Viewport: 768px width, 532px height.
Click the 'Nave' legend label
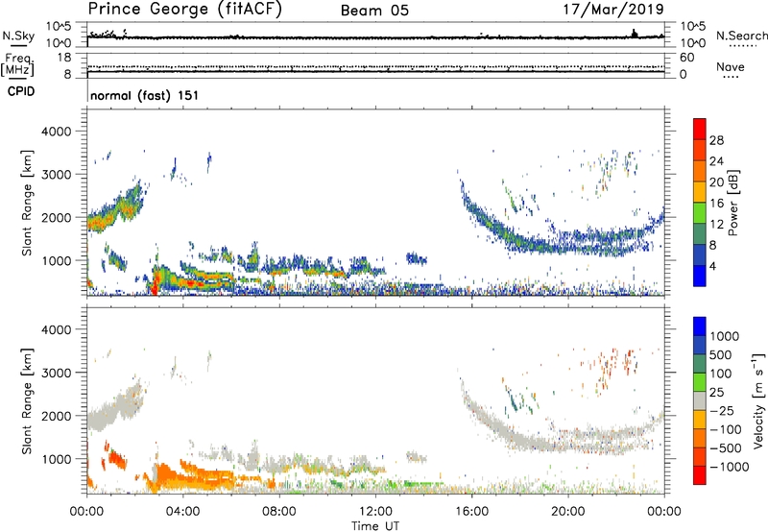point(731,66)
